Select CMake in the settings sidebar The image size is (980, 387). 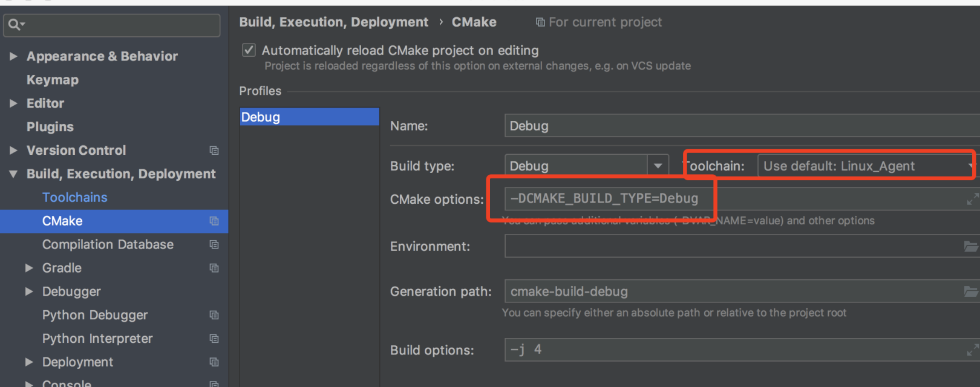tap(62, 221)
